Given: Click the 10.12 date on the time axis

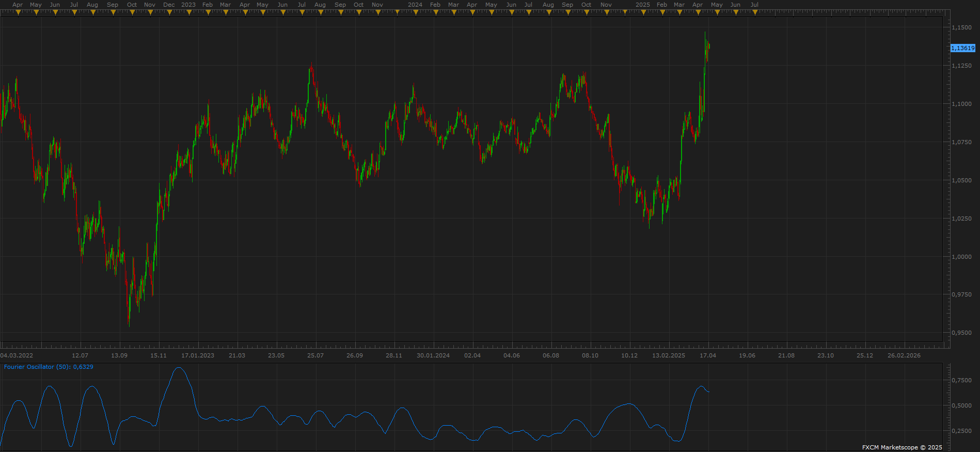Looking at the screenshot, I should tap(629, 355).
